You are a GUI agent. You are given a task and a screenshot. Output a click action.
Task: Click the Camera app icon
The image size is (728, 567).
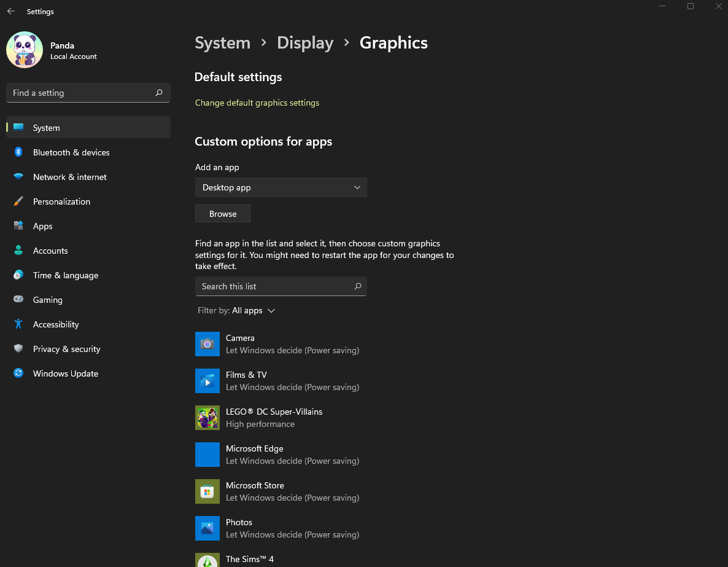pos(207,344)
